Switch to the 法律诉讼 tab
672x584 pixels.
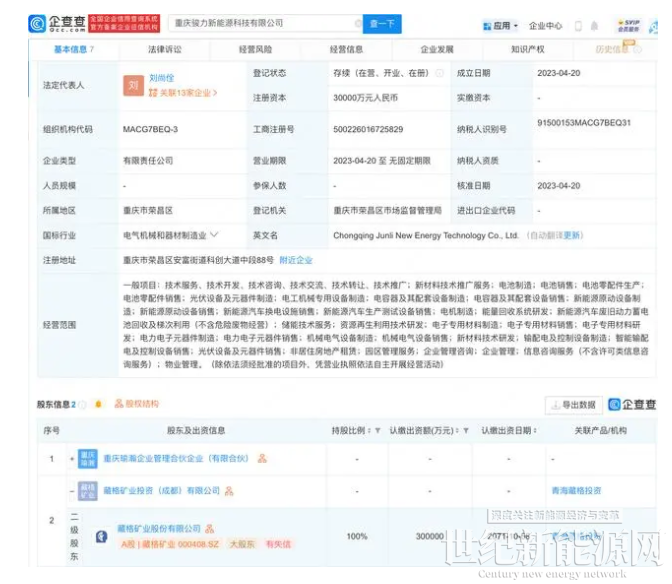click(x=165, y=48)
